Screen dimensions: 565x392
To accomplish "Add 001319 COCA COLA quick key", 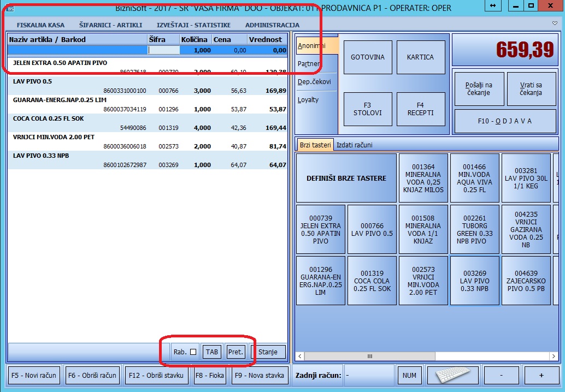I will [x=372, y=281].
